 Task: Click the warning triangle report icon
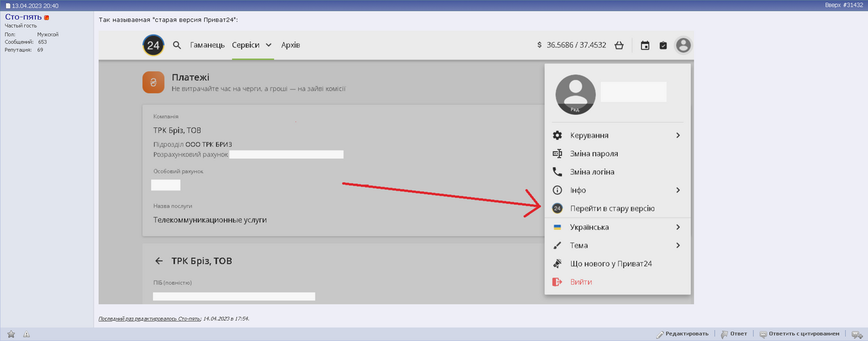(x=26, y=334)
